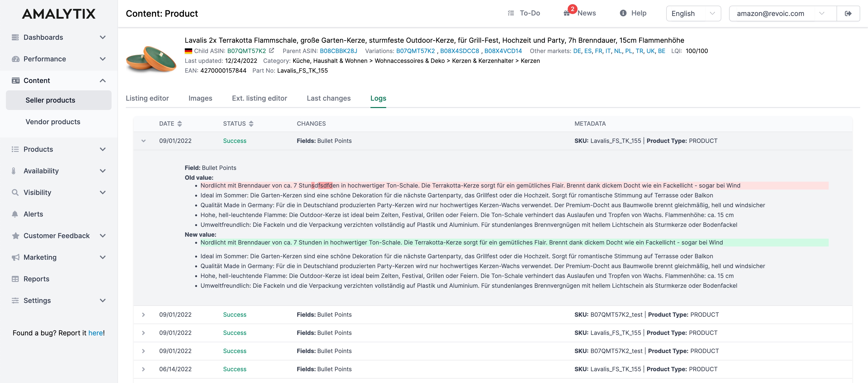The width and height of the screenshot is (868, 383).
Task: Open the Listing editor tab
Action: (147, 98)
